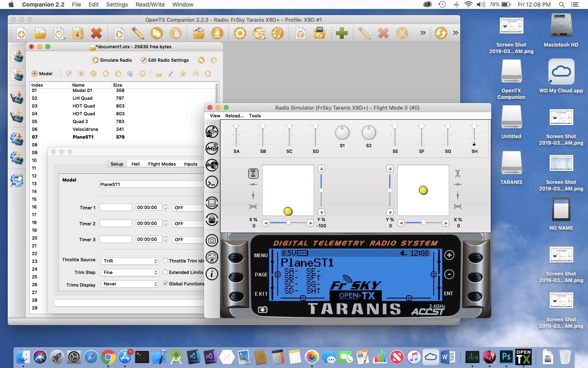This screenshot has height=368, width=588.
Task: Click the joystick gamepad icon in simulator sidebar
Action: pyautogui.click(x=212, y=257)
